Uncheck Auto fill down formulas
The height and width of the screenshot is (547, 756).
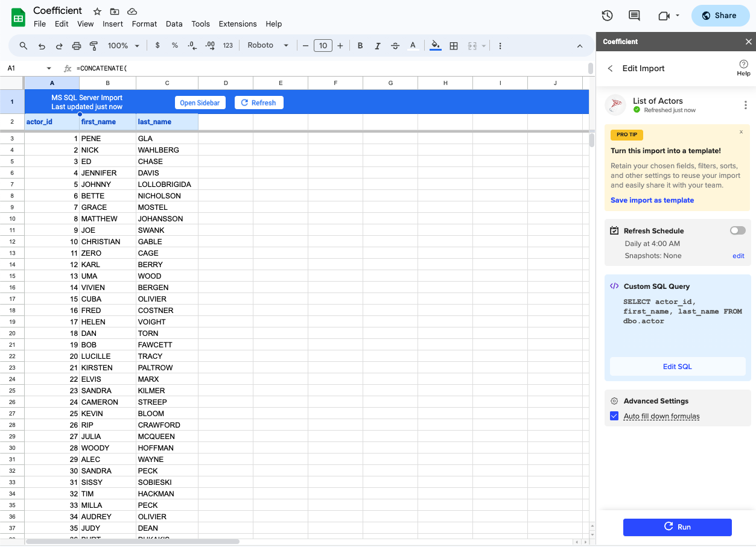pyautogui.click(x=614, y=416)
